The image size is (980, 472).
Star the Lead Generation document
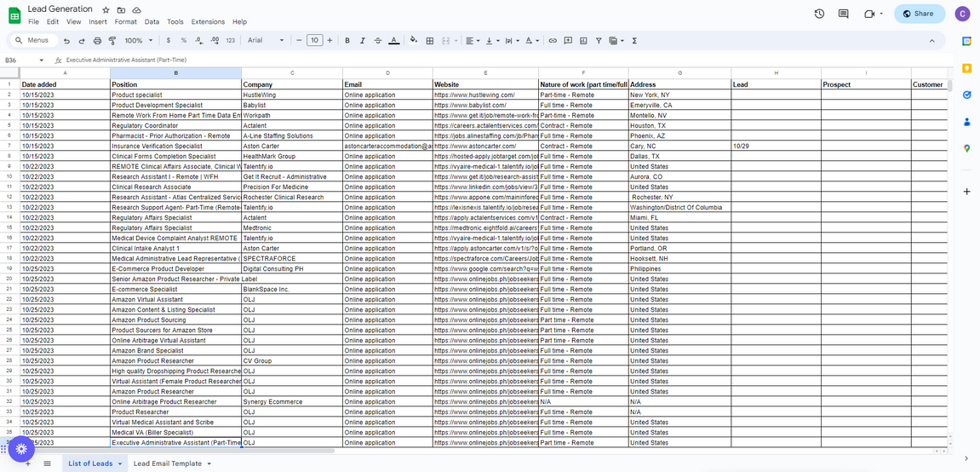(106, 10)
